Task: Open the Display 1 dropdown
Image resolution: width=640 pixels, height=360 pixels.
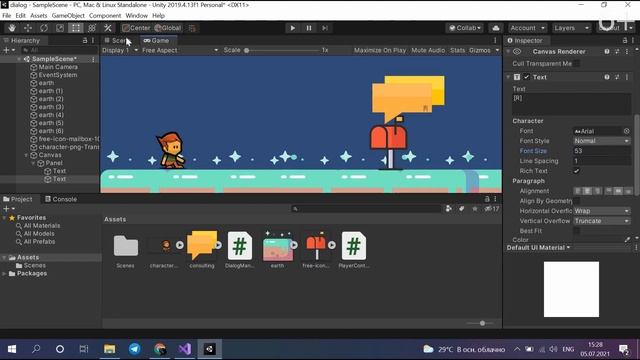Action: (120, 50)
